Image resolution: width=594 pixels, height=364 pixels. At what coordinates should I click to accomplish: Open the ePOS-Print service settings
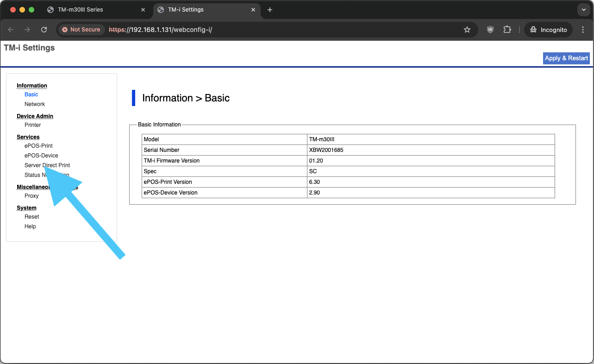coord(39,146)
